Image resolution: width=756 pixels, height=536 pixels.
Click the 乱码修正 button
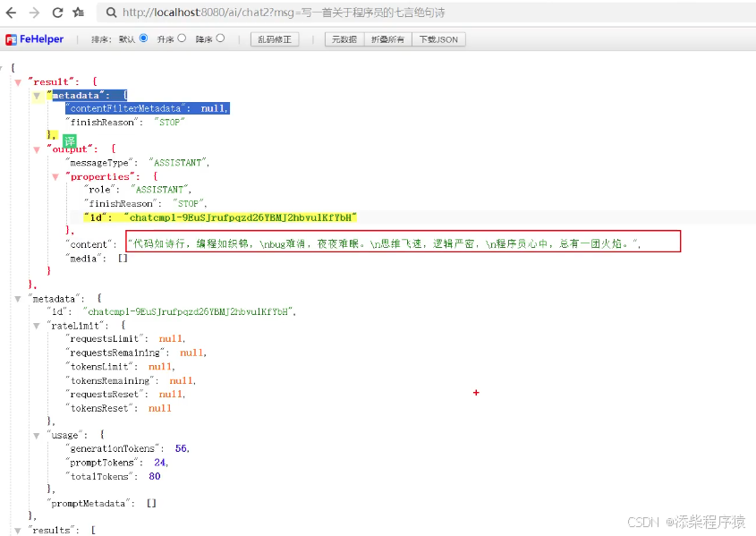[275, 39]
